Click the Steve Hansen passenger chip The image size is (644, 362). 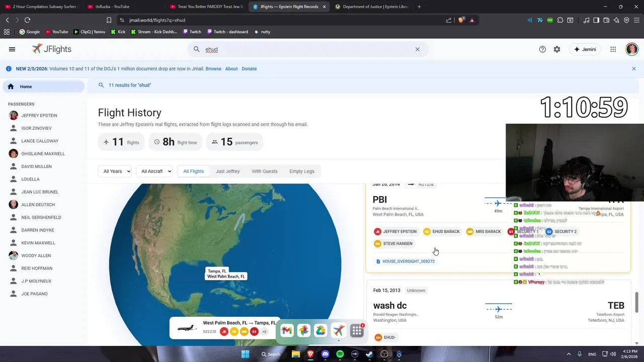pyautogui.click(x=393, y=244)
